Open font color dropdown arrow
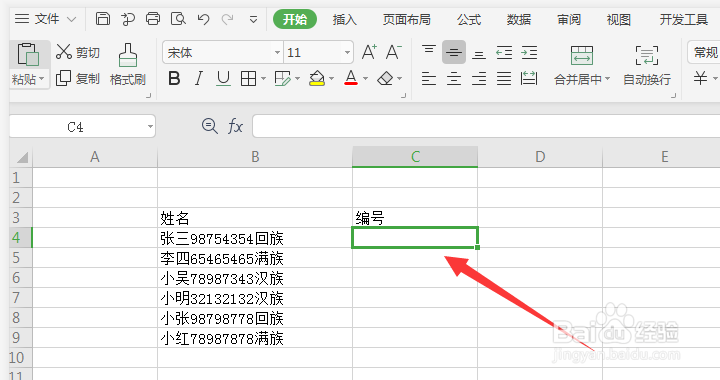 pos(366,79)
